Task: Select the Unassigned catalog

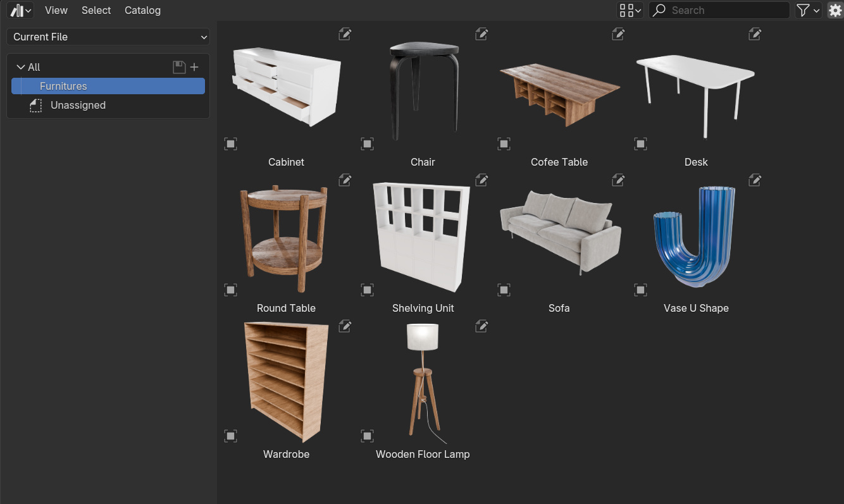Action: (108, 105)
